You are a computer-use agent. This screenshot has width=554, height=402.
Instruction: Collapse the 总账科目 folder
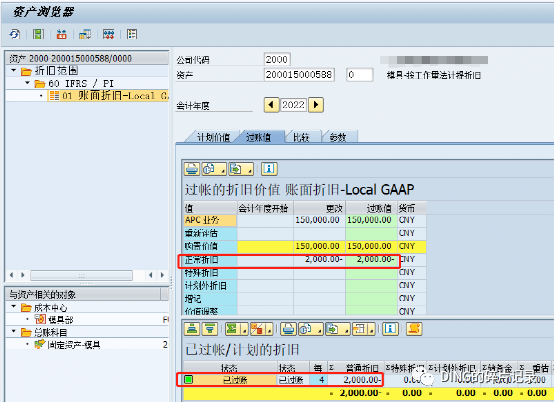click(14, 331)
